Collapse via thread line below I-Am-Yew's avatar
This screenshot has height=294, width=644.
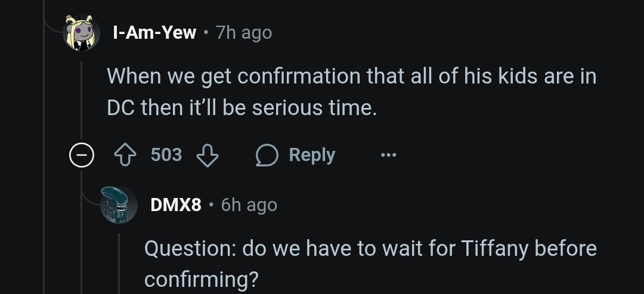(x=81, y=100)
